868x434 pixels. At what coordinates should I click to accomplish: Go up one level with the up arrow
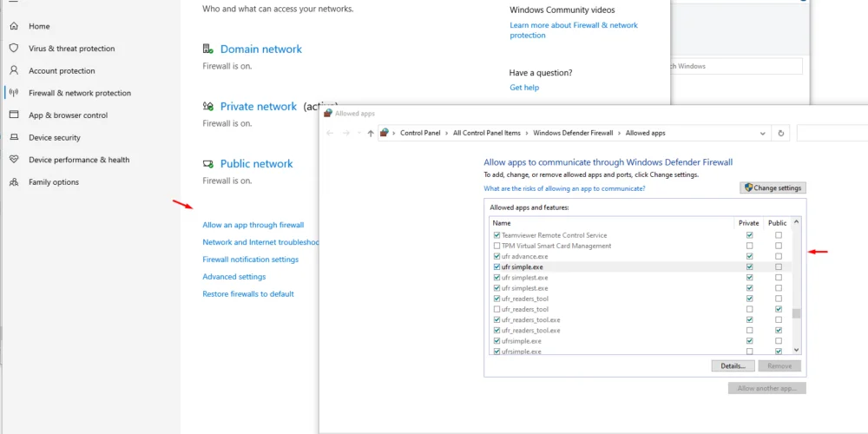click(371, 134)
